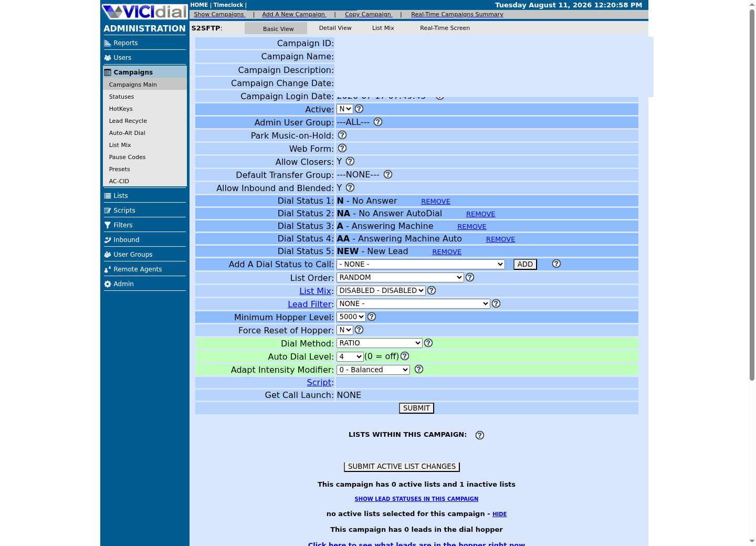Remove Dial Status 5 New Lead
The height and width of the screenshot is (546, 756).
point(447,252)
